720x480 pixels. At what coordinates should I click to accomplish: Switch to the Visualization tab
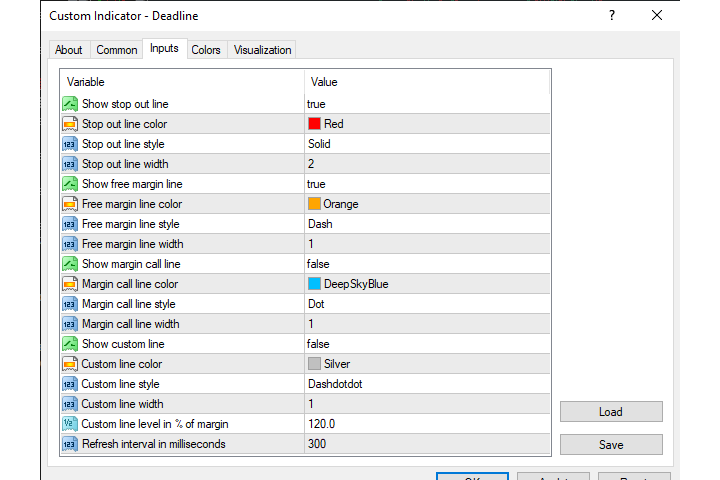pyautogui.click(x=262, y=50)
